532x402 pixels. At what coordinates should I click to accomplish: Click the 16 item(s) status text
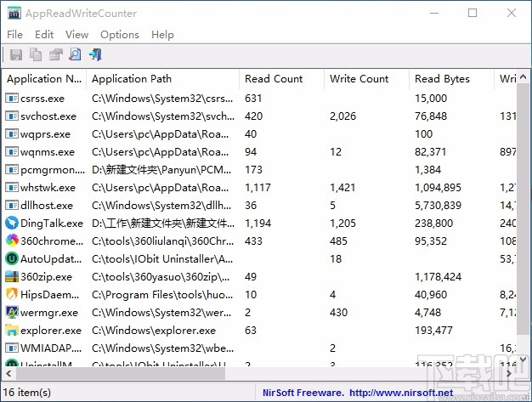tap(27, 393)
